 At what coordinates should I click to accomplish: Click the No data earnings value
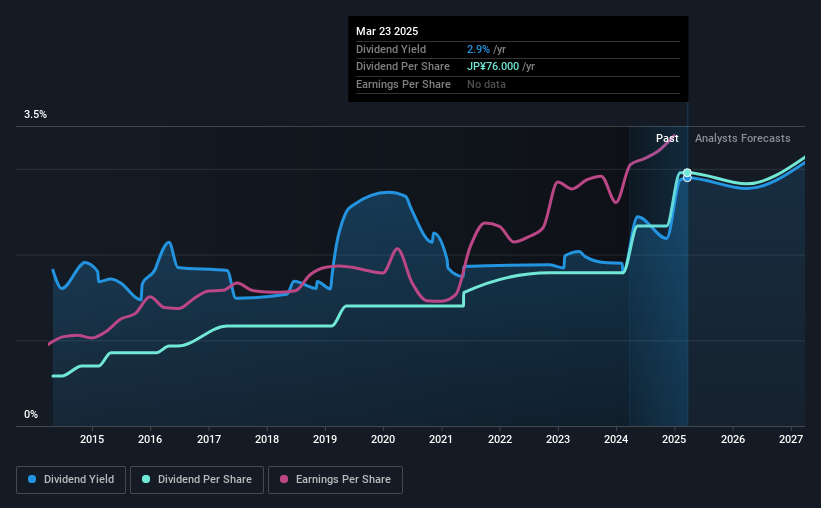click(x=486, y=84)
